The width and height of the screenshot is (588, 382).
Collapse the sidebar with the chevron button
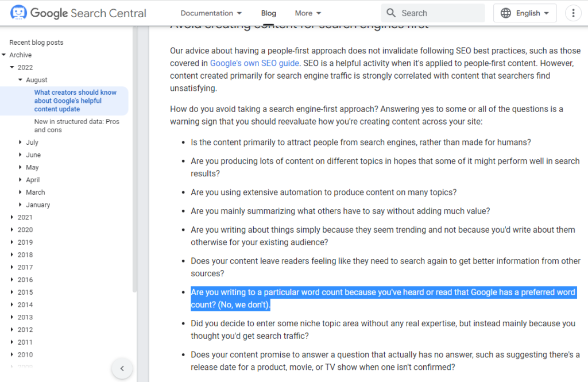pyautogui.click(x=122, y=368)
